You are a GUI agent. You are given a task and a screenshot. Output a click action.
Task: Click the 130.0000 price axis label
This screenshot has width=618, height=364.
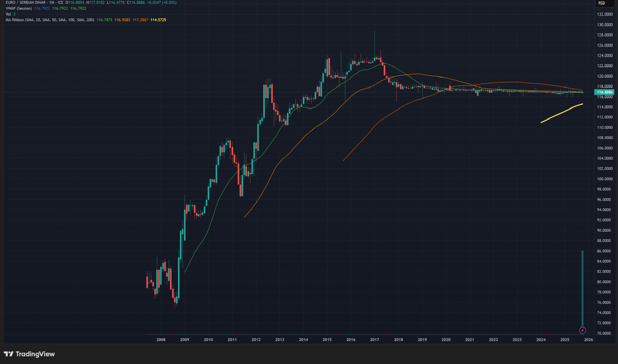pyautogui.click(x=605, y=25)
